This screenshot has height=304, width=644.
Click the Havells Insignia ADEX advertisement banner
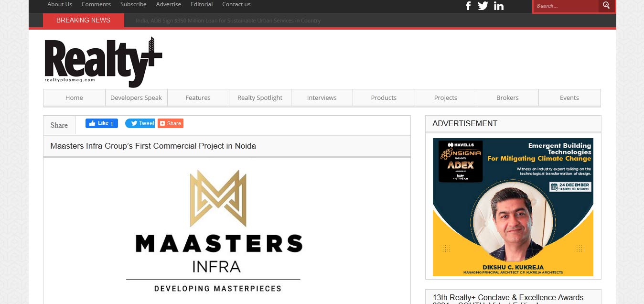click(x=513, y=207)
